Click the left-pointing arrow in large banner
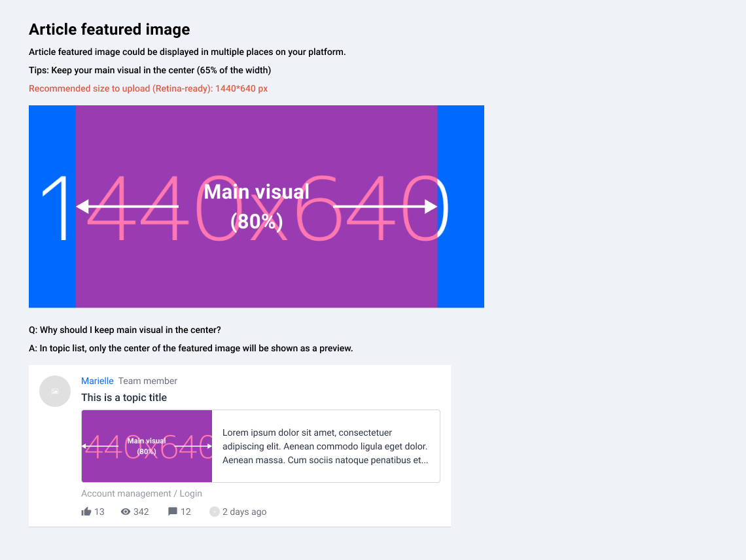 click(x=128, y=207)
